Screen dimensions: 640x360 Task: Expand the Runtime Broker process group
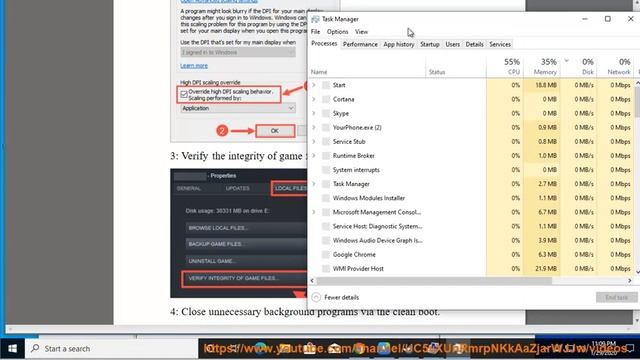[x=314, y=156]
